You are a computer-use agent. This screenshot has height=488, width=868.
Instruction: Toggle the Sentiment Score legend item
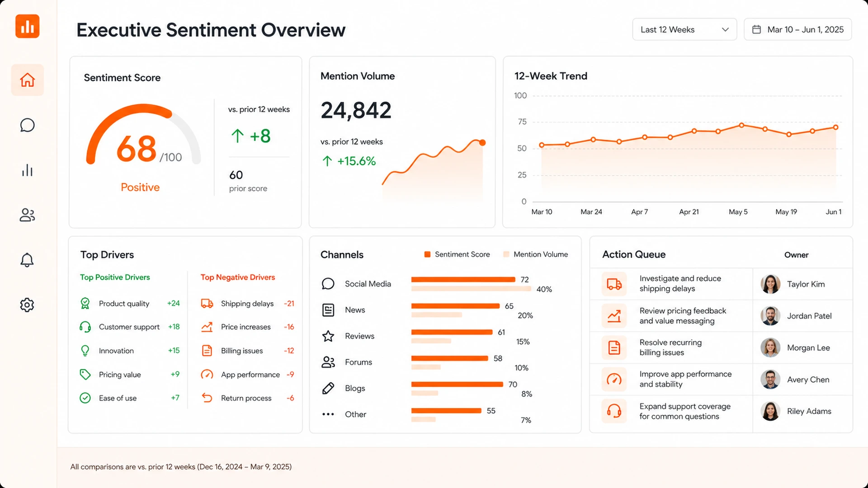[x=457, y=254]
